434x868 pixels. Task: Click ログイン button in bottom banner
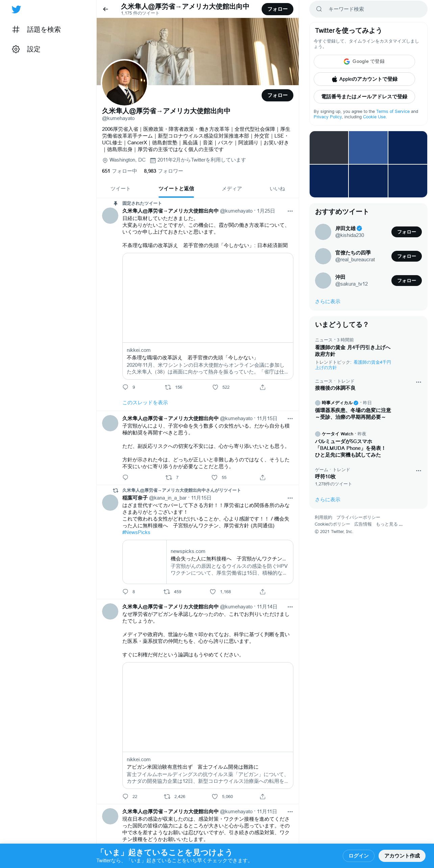click(x=359, y=855)
